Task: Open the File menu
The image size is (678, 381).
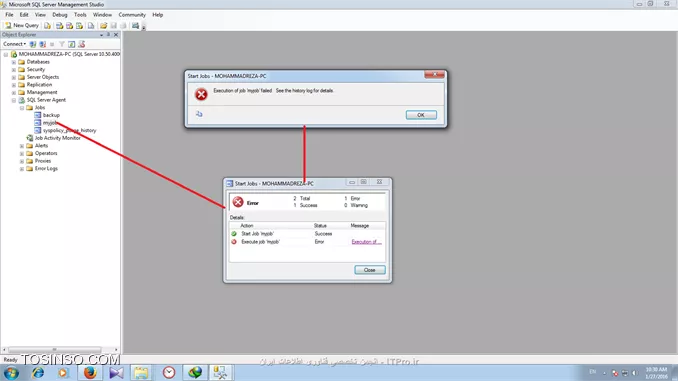Action: (x=9, y=15)
